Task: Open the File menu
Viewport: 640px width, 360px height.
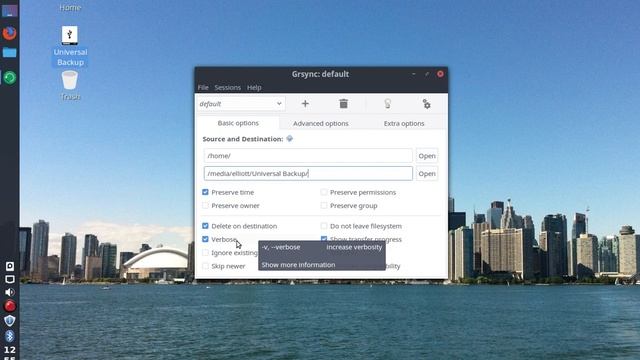Action: tap(203, 87)
